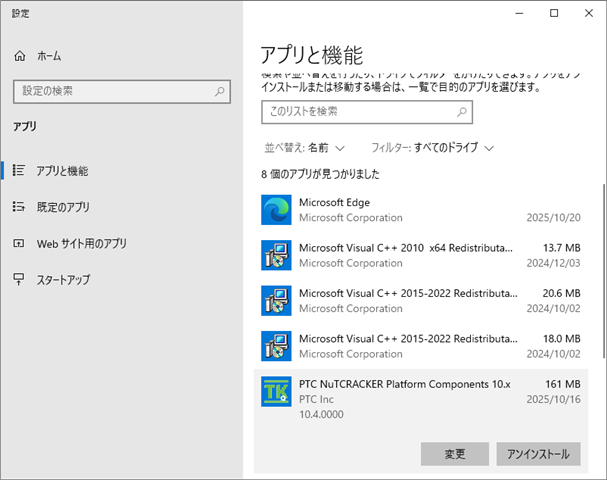Click the アプリと機能 sidebar icon
607x480 pixels.
(x=18, y=171)
